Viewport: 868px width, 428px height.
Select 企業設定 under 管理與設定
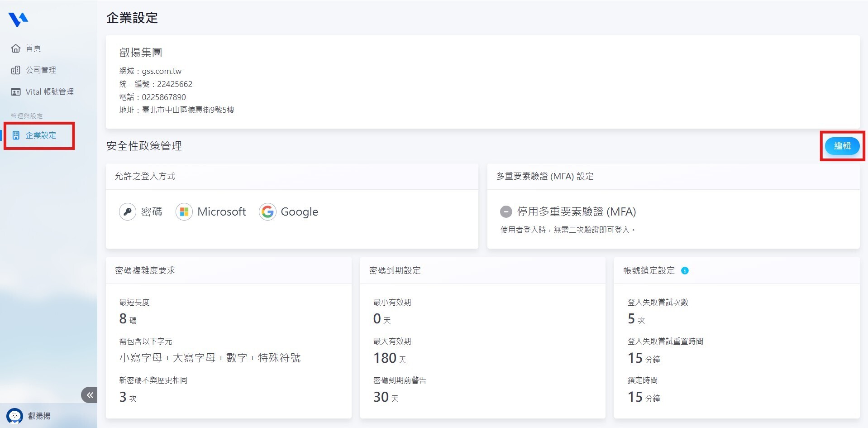40,135
